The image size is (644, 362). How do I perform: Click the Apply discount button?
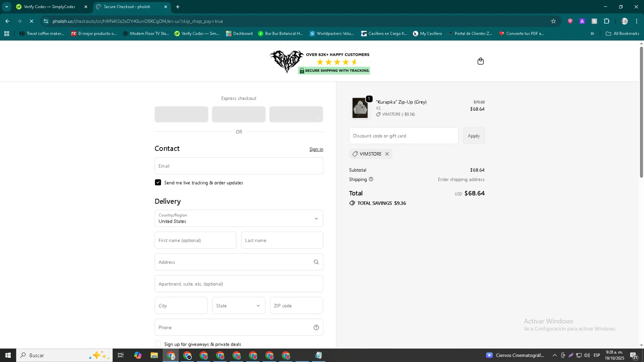pos(474,136)
